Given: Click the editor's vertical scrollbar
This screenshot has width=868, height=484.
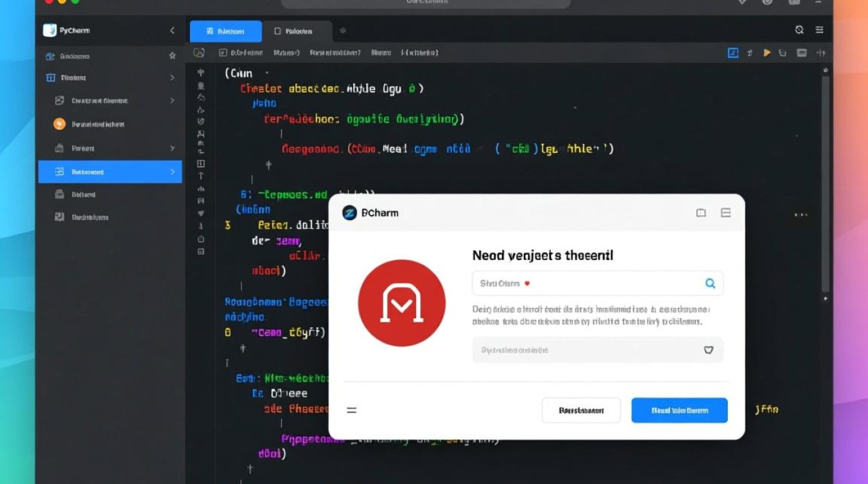Looking at the screenshot, I should (825, 181).
